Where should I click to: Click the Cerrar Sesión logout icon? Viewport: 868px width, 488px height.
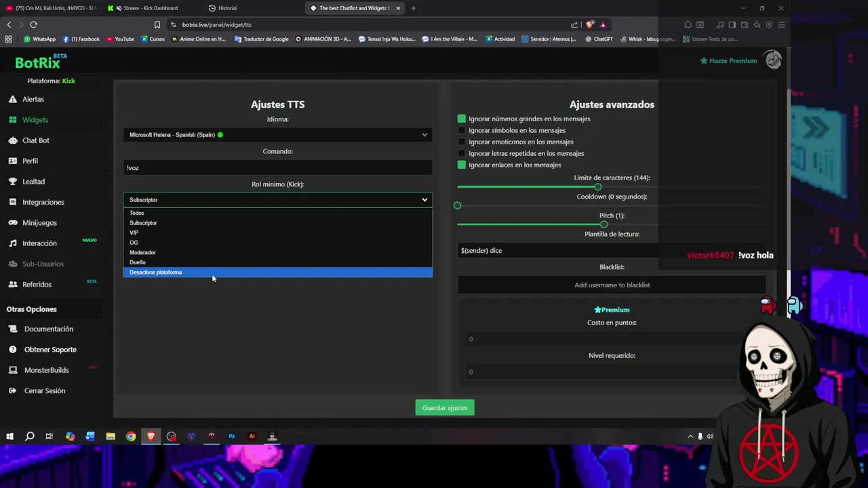(x=13, y=390)
